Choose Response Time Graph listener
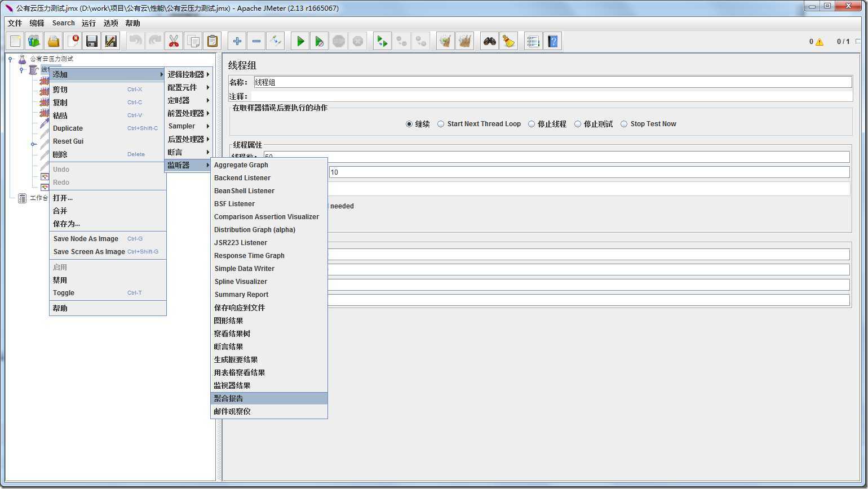The width and height of the screenshot is (868, 489). pyautogui.click(x=269, y=256)
